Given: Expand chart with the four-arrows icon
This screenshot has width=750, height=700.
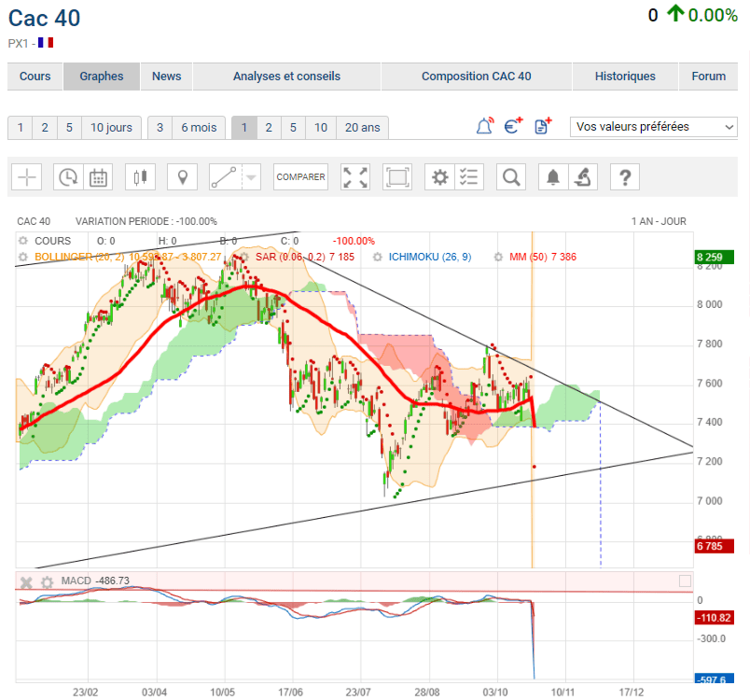Looking at the screenshot, I should 355,177.
